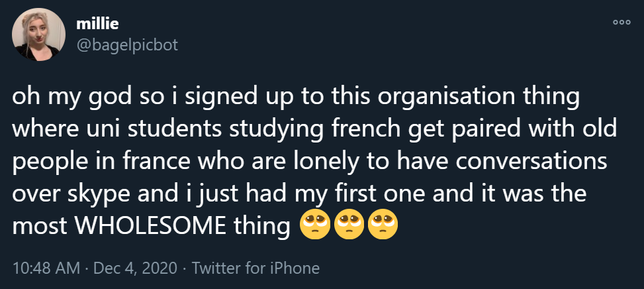Open the 10:48 AM timestamp link
This screenshot has width=644, height=289.
[x=46, y=268]
